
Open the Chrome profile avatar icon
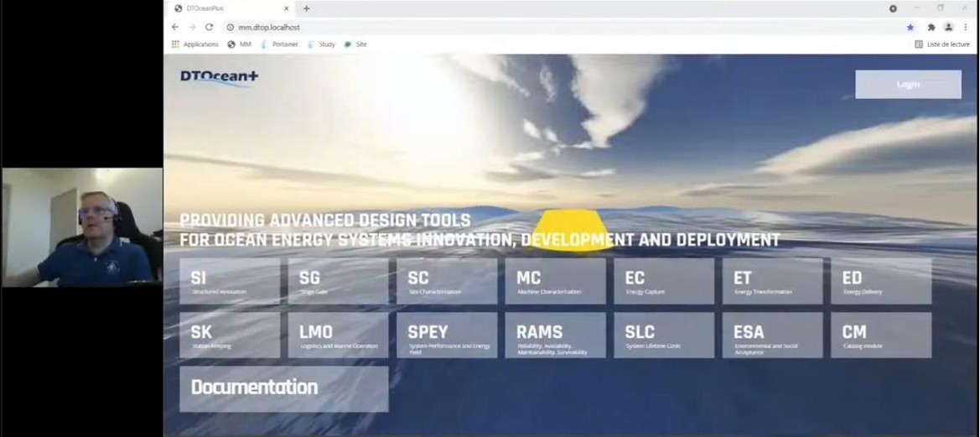[948, 27]
